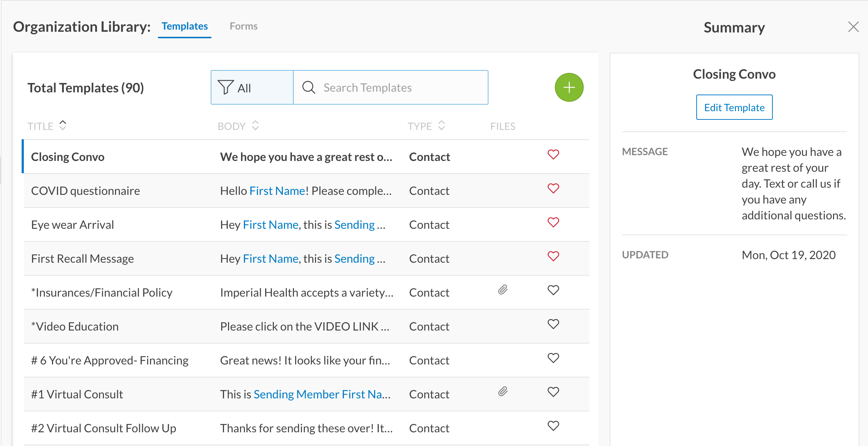Screen dimensions: 868x446
Task: Switch to the Forms tab
Action: coord(244,26)
